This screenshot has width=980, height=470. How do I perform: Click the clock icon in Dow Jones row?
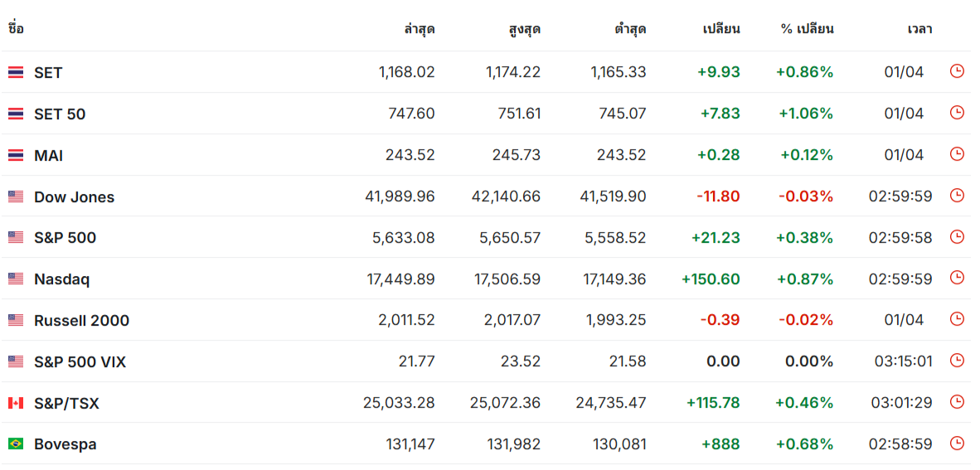957,196
